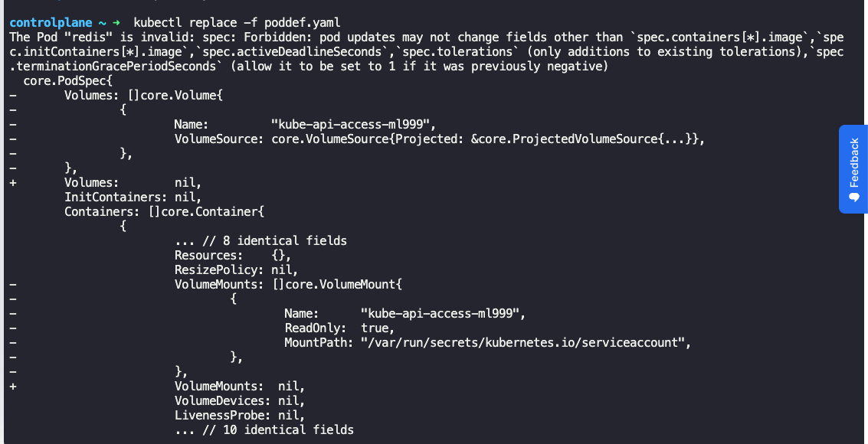The image size is (868, 444).
Task: Click the "LivenessProbe: nil" field
Action: [239, 415]
